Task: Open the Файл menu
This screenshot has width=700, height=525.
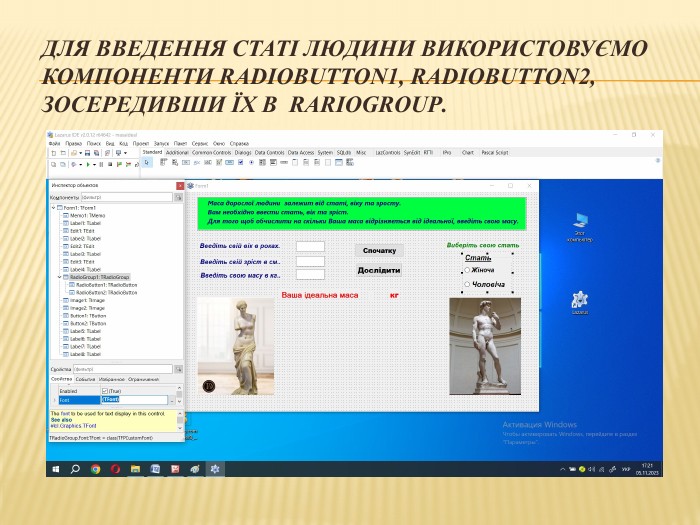Action: coord(54,144)
